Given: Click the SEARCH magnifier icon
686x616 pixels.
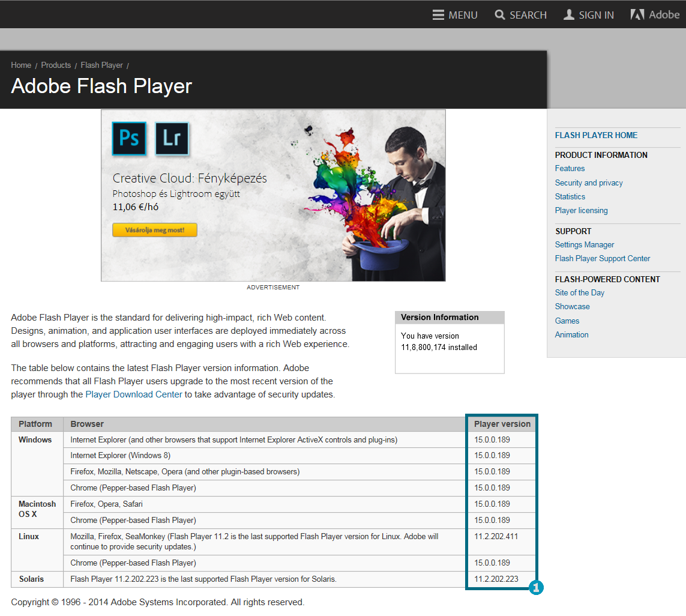Looking at the screenshot, I should tap(499, 15).
